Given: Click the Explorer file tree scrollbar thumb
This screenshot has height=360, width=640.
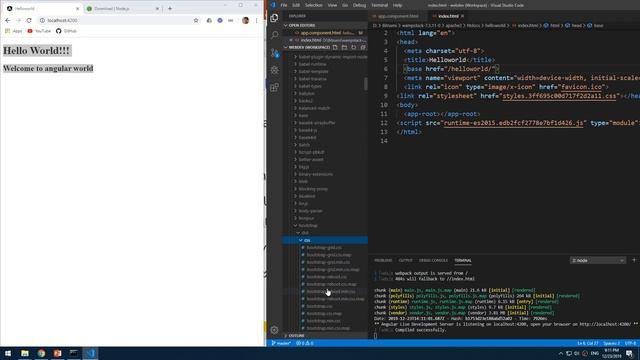Looking at the screenshot, I should click(x=366, y=84).
